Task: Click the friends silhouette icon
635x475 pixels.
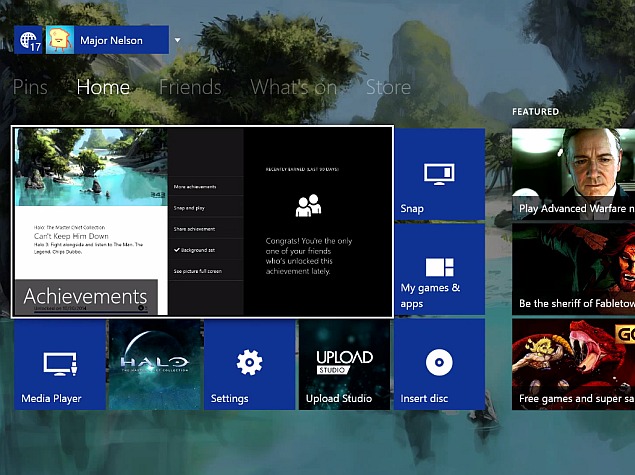Action: [309, 205]
